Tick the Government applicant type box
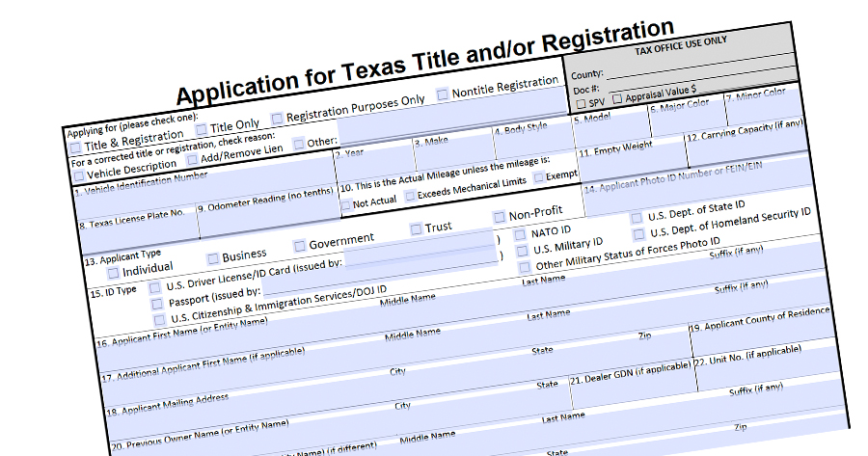868x456 pixels. coord(299,245)
